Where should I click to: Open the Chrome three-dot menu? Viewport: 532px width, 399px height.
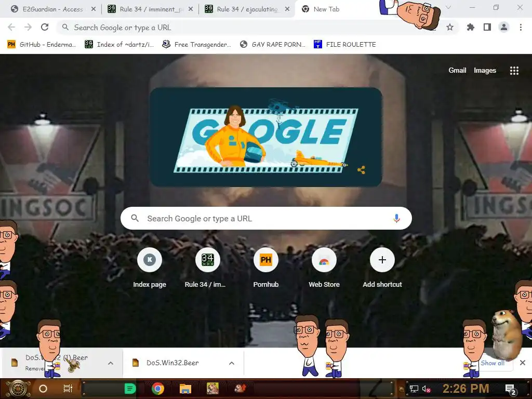point(521,27)
